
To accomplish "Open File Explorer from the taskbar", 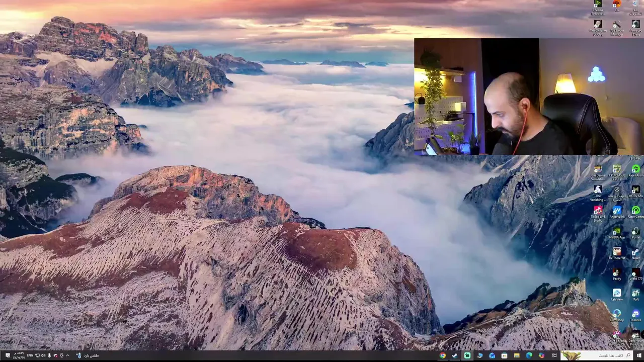I will 517,355.
